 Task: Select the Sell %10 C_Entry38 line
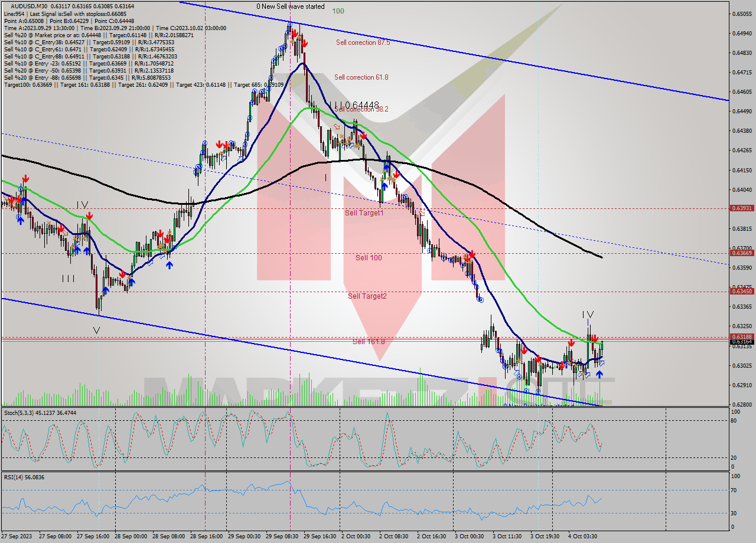point(89,42)
